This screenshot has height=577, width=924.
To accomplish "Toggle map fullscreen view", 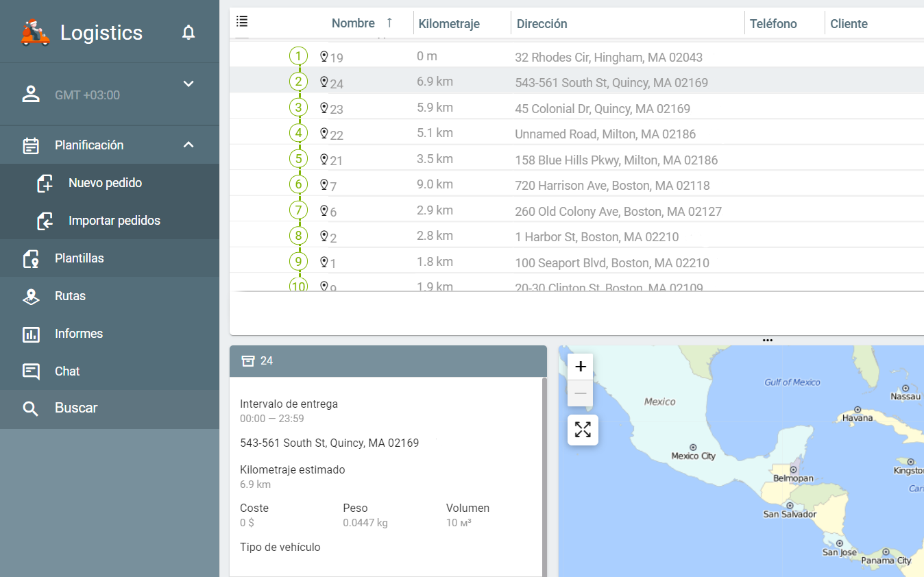I will (583, 430).
